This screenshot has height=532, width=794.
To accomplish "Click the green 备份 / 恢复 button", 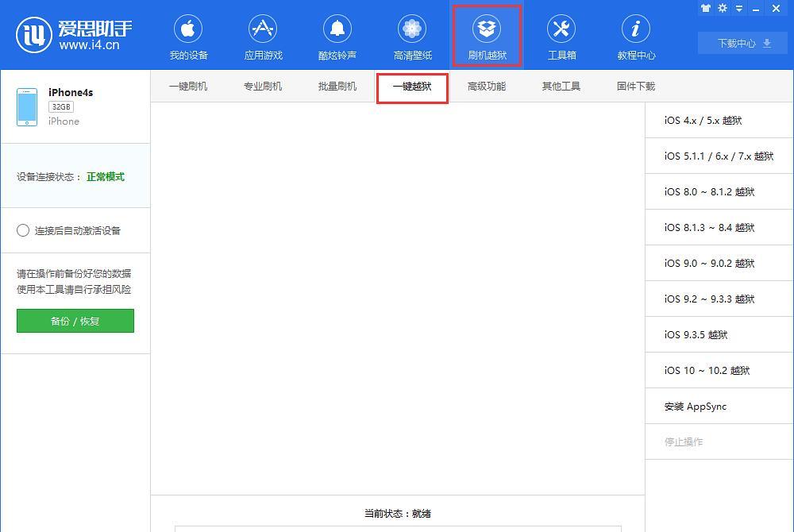I will pyautogui.click(x=75, y=321).
